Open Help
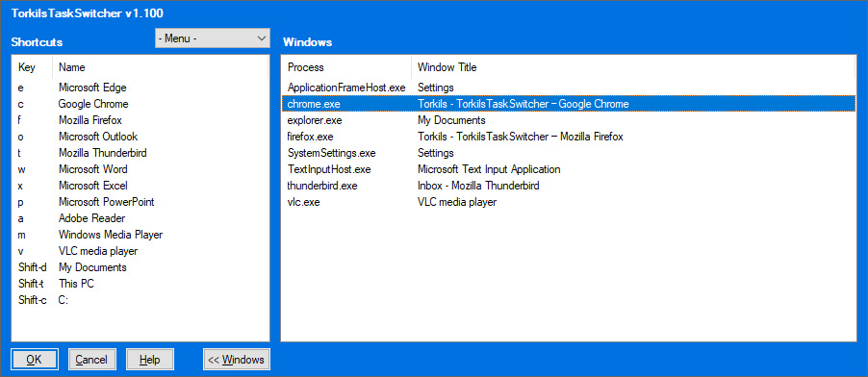The image size is (868, 377). (x=149, y=360)
